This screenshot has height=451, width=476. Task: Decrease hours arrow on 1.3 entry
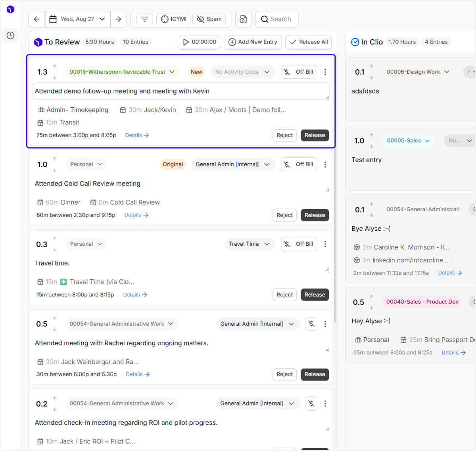(55, 77)
